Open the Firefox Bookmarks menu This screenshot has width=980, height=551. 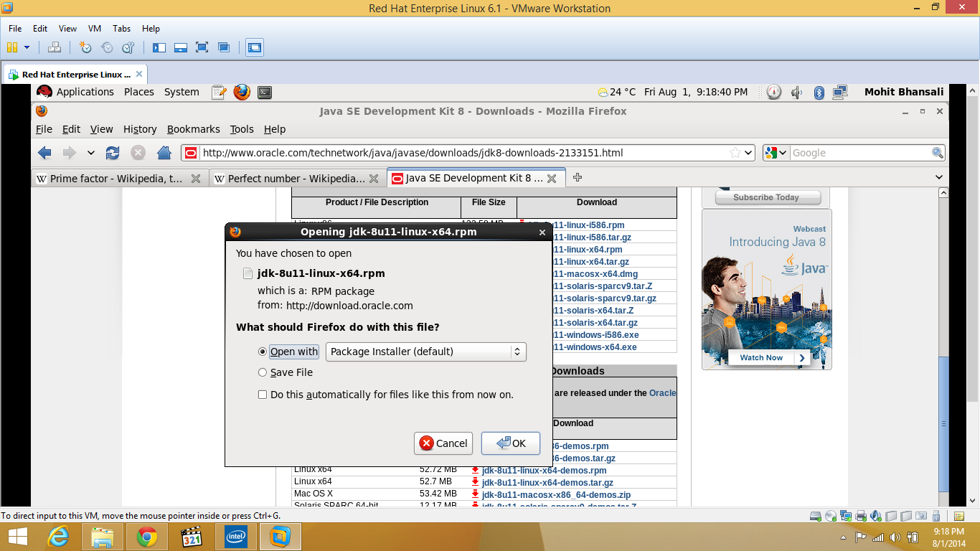193,129
